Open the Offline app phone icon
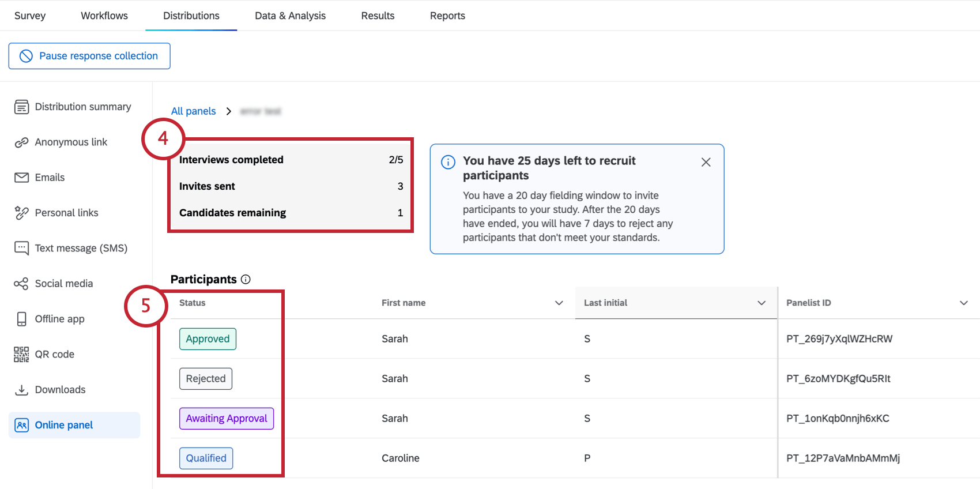Image resolution: width=980 pixels, height=489 pixels. (21, 319)
